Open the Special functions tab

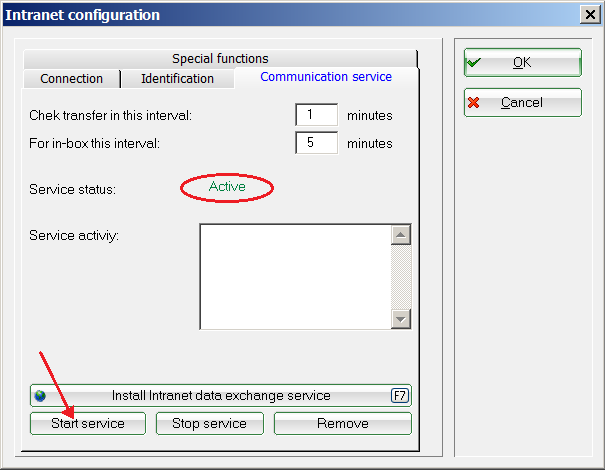[x=220, y=59]
